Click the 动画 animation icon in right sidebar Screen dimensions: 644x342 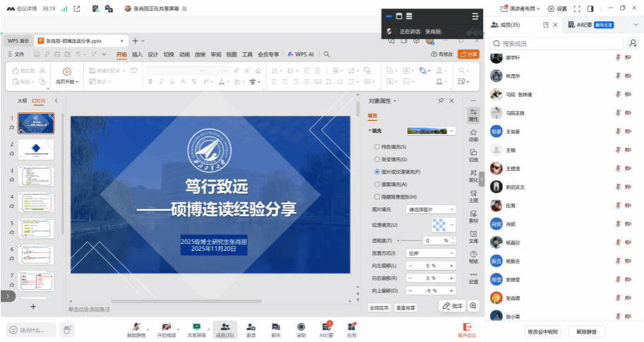pyautogui.click(x=473, y=133)
